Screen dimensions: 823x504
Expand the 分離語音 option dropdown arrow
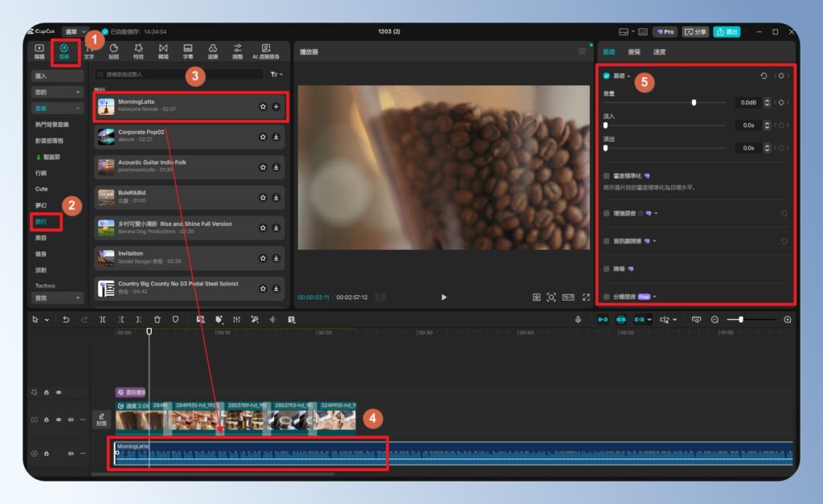tap(654, 296)
